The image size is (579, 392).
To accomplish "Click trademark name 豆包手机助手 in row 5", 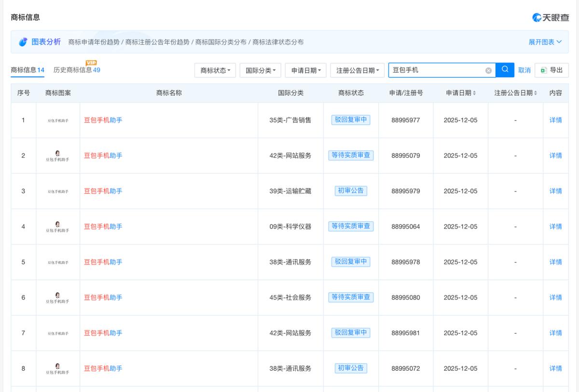I will point(103,262).
